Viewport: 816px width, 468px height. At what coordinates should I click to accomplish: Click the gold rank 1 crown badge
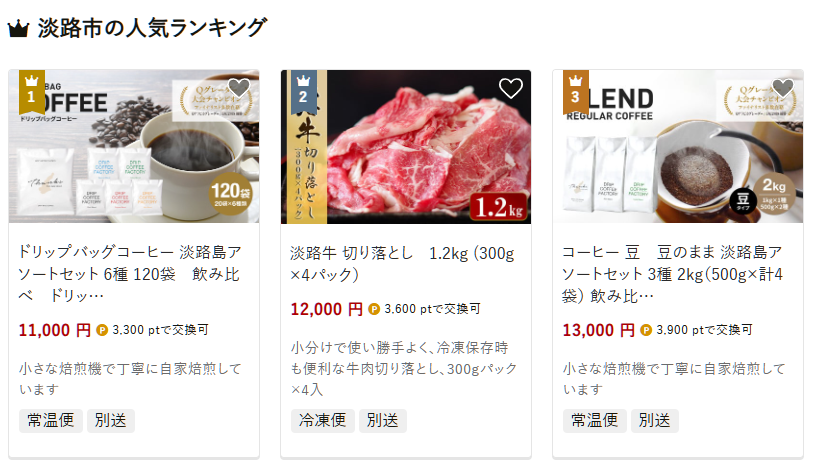(x=32, y=92)
